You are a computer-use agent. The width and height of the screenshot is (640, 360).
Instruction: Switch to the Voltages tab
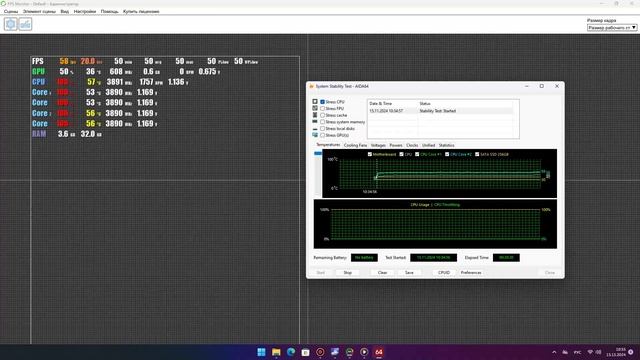378,145
